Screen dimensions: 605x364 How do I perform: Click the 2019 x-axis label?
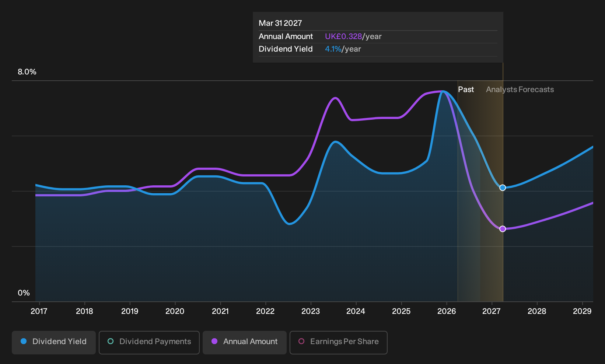[x=130, y=311]
